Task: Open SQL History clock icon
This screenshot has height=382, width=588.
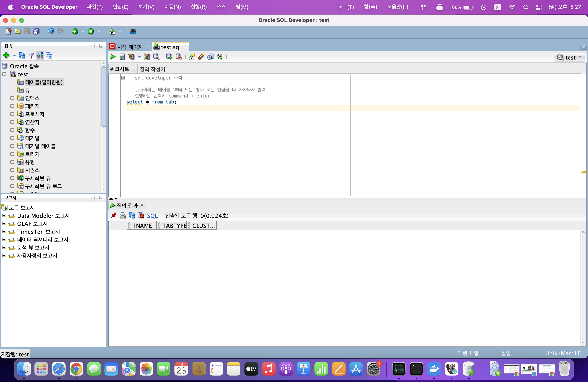Action: 210,57
